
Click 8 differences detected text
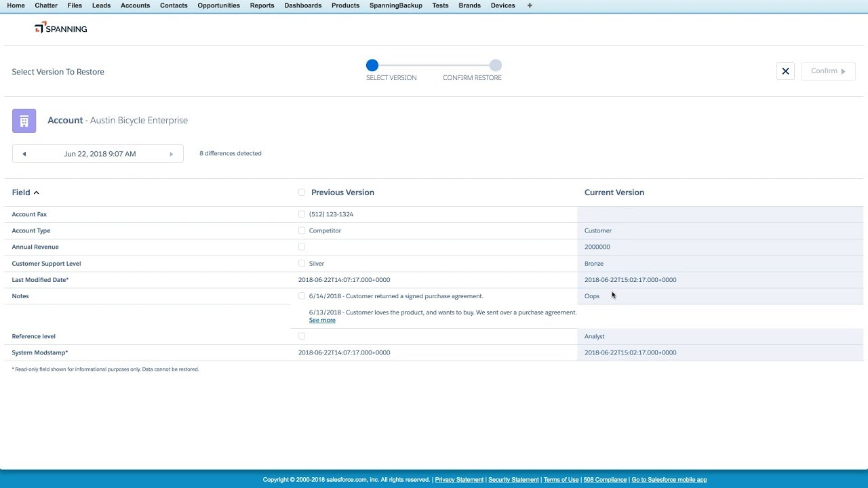(231, 153)
